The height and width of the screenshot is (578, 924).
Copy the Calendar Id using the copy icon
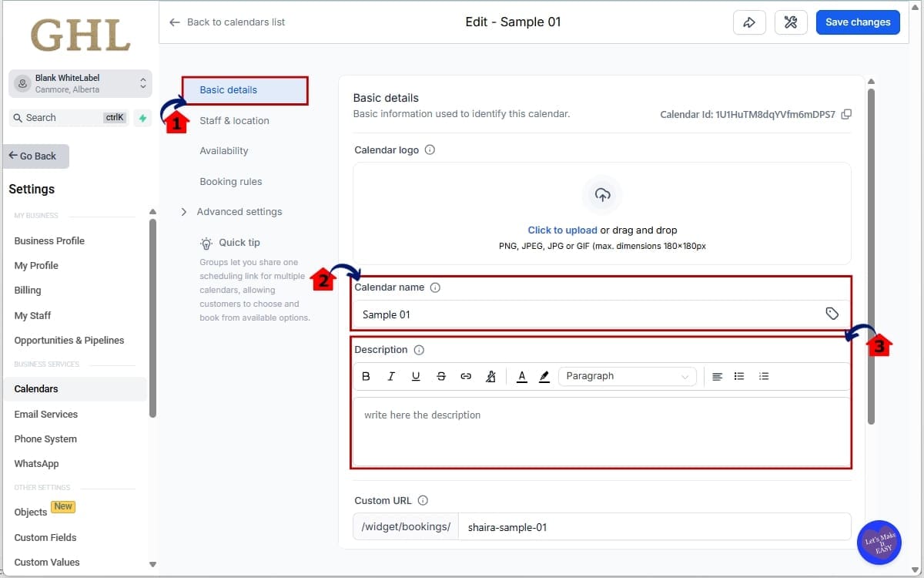point(846,113)
